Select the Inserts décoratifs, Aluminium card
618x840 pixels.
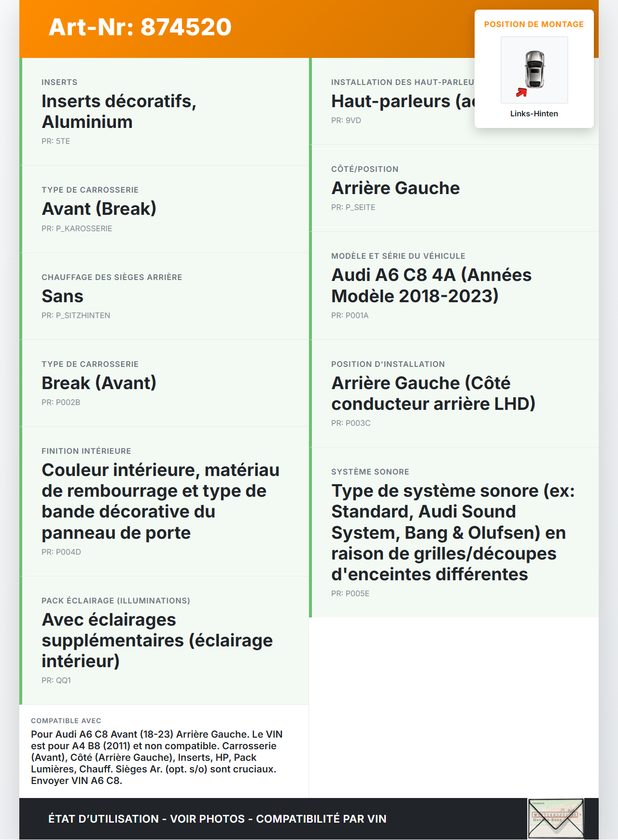(164, 112)
